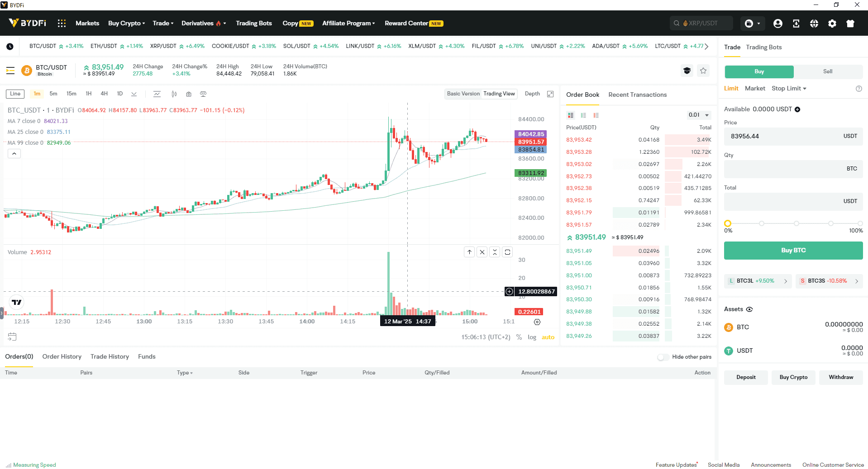
Task: Change chart candle style icon
Action: [174, 94]
